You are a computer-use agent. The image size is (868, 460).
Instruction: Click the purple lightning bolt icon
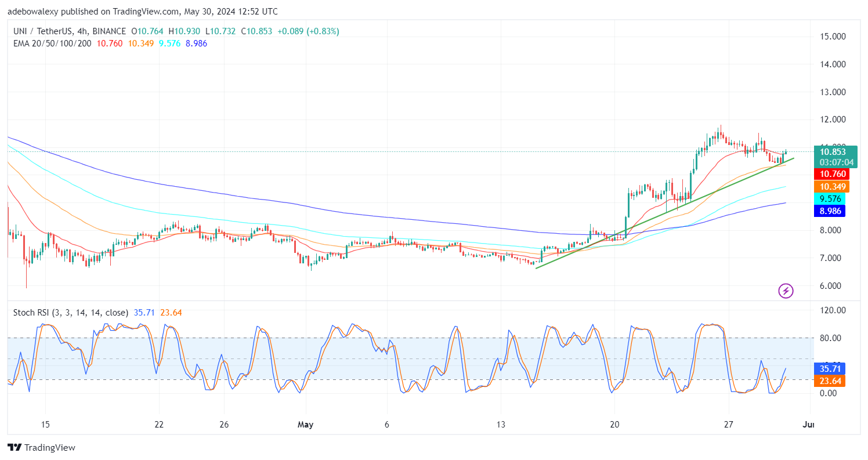[x=786, y=291]
